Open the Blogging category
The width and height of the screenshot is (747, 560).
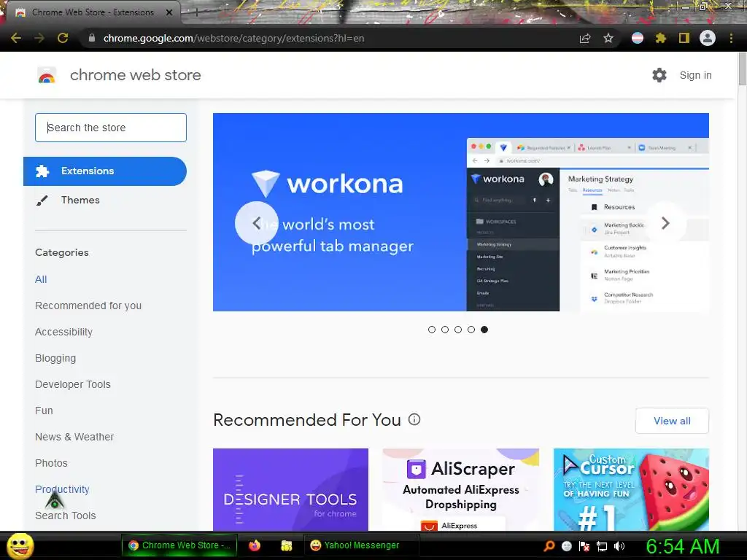[x=55, y=358]
